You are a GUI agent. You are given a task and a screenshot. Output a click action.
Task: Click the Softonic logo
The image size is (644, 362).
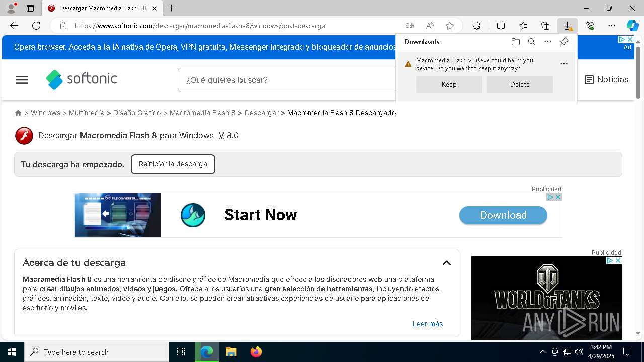pyautogui.click(x=82, y=79)
